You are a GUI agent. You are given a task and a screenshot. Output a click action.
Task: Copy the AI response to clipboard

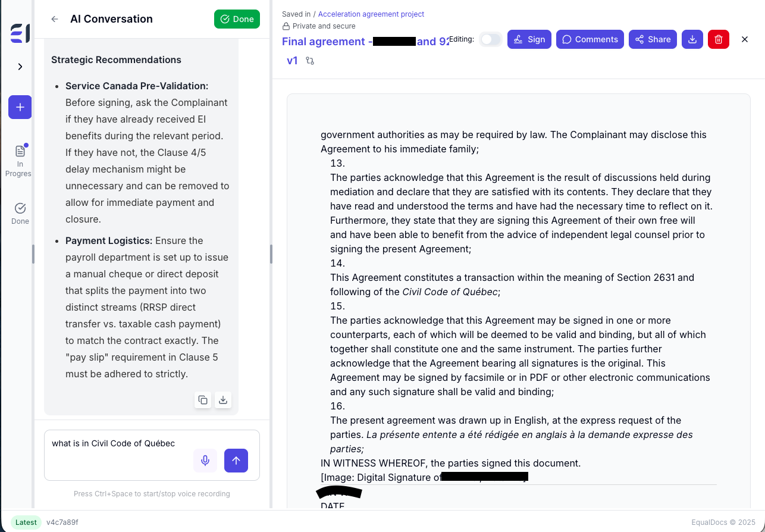tap(203, 400)
